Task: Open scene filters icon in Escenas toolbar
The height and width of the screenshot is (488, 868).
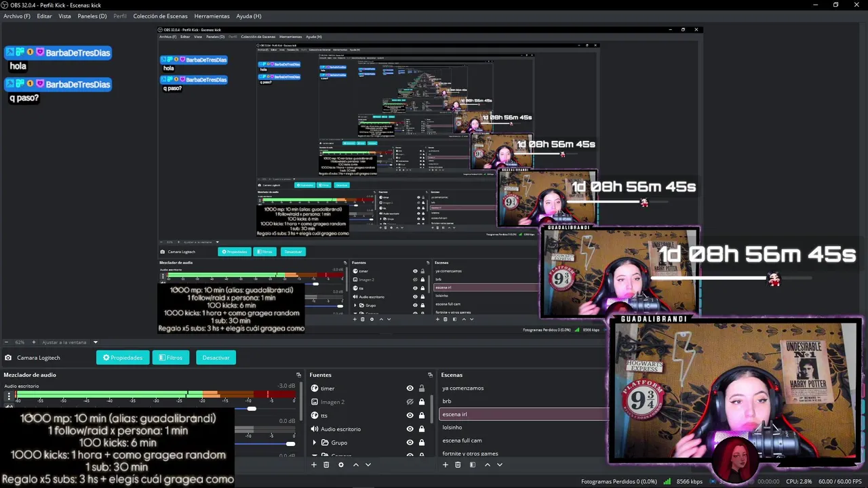Action: click(473, 465)
